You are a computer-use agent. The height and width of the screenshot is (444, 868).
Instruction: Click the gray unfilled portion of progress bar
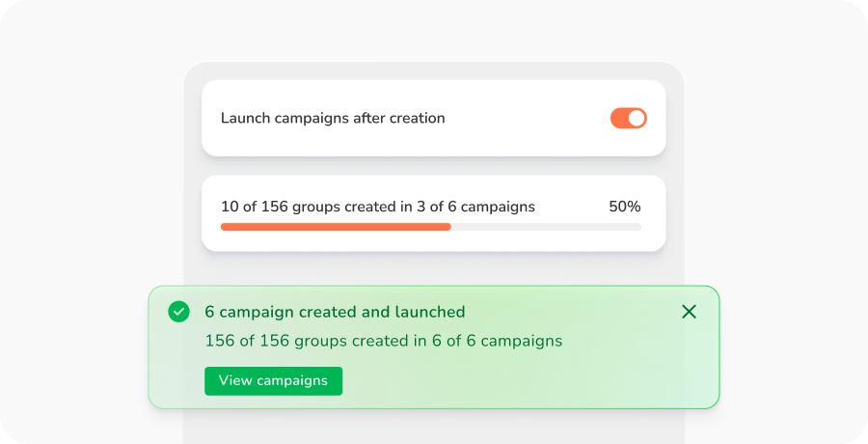[545, 227]
